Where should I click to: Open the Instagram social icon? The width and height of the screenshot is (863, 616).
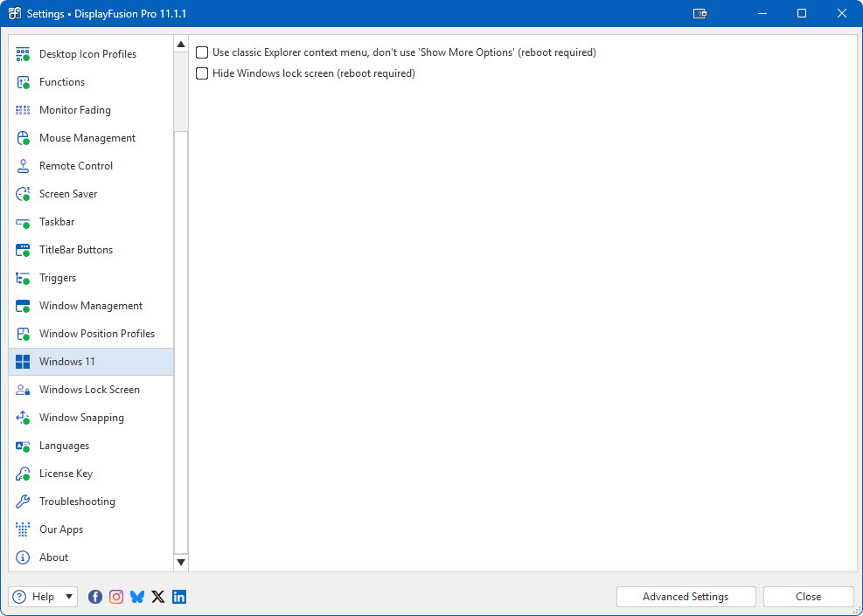(116, 597)
